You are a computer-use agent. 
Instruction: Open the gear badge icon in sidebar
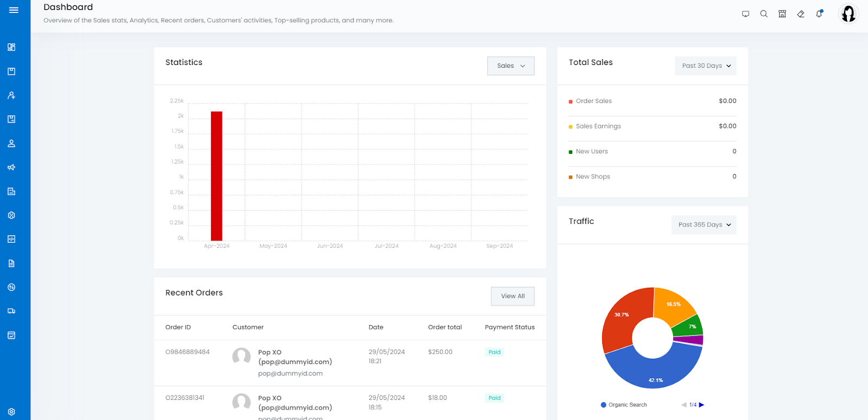(11, 215)
